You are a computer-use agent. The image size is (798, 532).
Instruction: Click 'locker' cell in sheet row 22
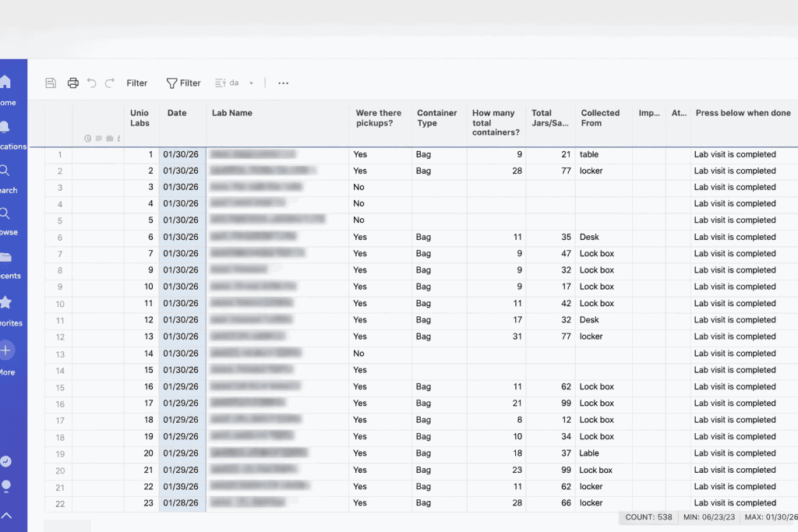point(604,503)
